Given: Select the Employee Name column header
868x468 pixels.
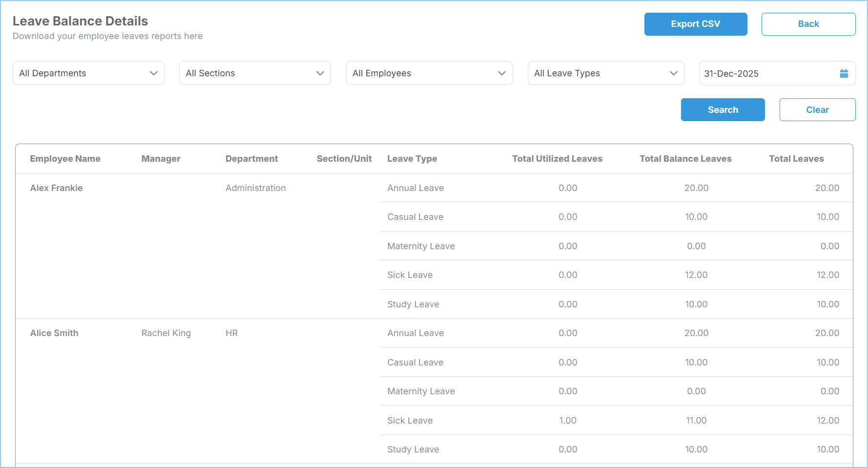Looking at the screenshot, I should click(65, 159).
